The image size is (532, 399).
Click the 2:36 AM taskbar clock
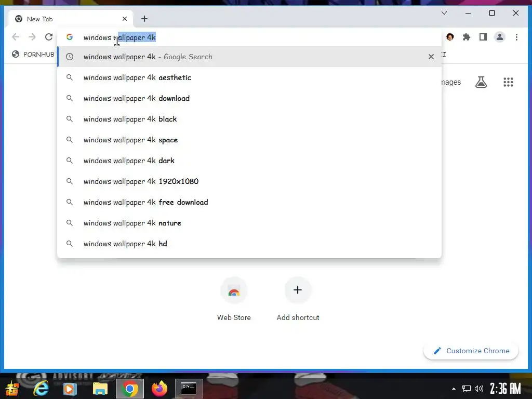click(x=505, y=389)
